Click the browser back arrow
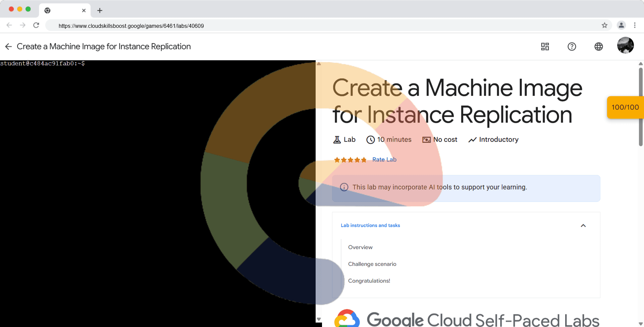 click(x=9, y=25)
